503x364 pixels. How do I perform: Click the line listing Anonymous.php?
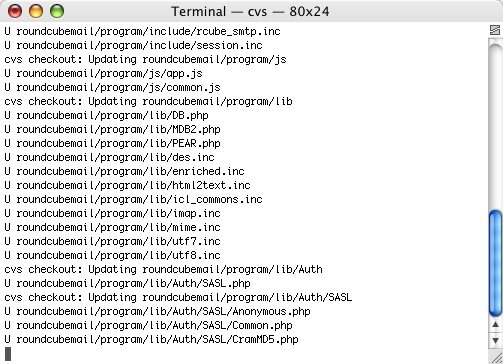157,311
